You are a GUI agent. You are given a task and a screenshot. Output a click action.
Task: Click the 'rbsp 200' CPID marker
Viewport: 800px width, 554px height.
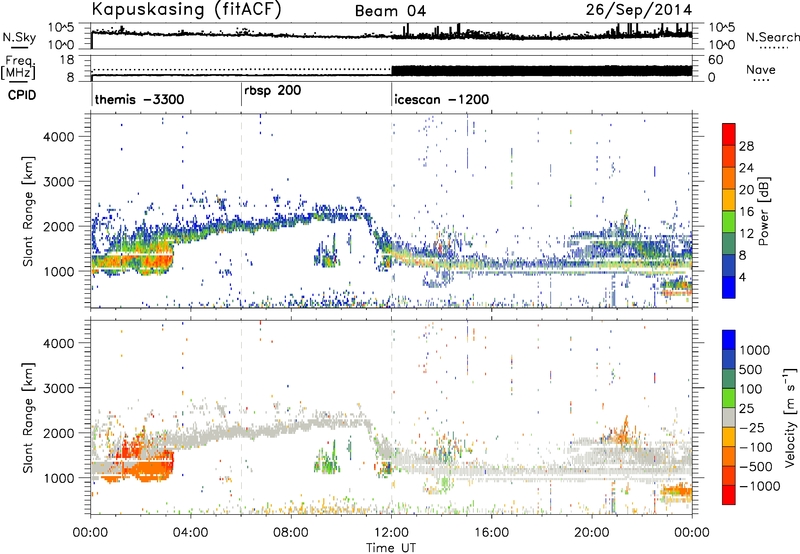[272, 91]
